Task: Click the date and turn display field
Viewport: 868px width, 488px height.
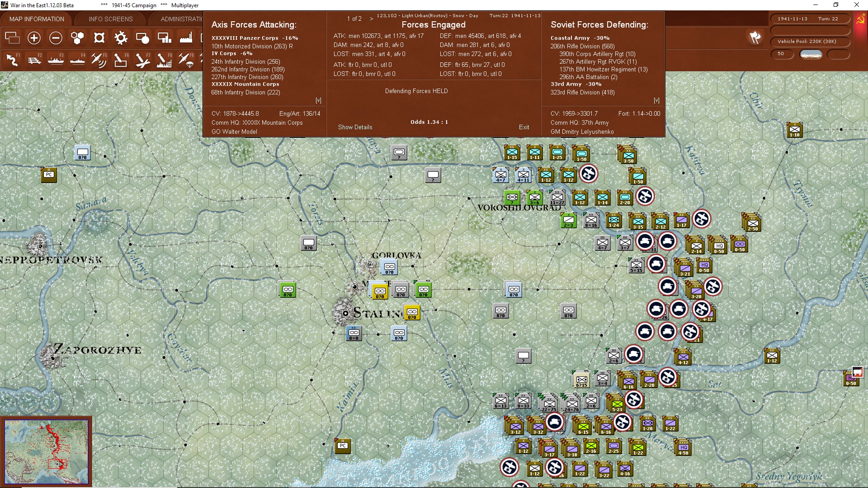Action: click(x=810, y=19)
